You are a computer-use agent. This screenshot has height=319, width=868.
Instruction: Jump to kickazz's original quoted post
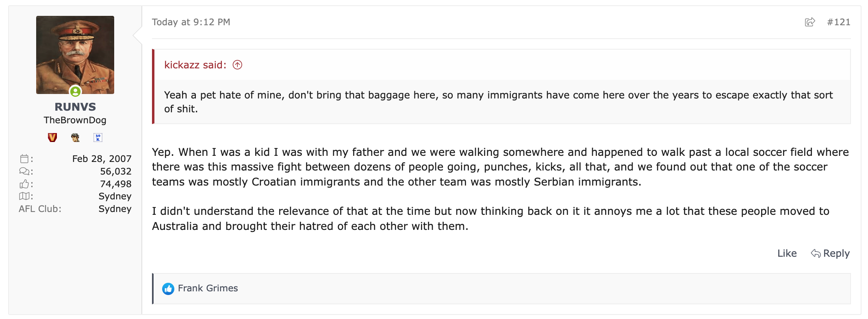tap(237, 65)
